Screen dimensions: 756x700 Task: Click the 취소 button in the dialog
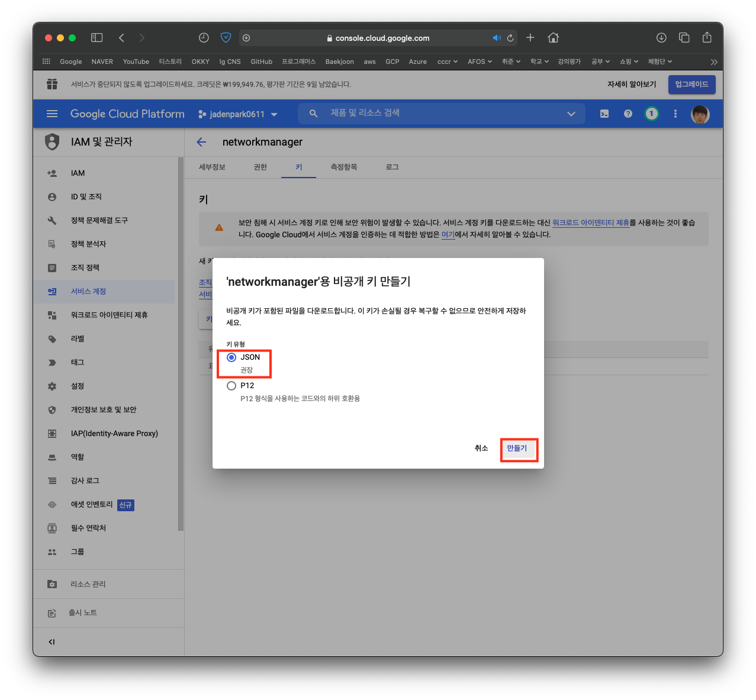[481, 449]
